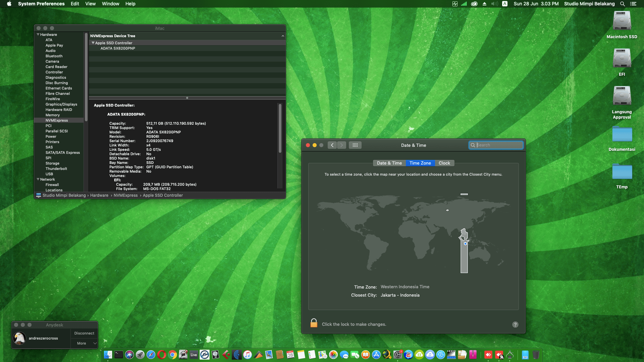Disconnect the Anydesk session

84,333
